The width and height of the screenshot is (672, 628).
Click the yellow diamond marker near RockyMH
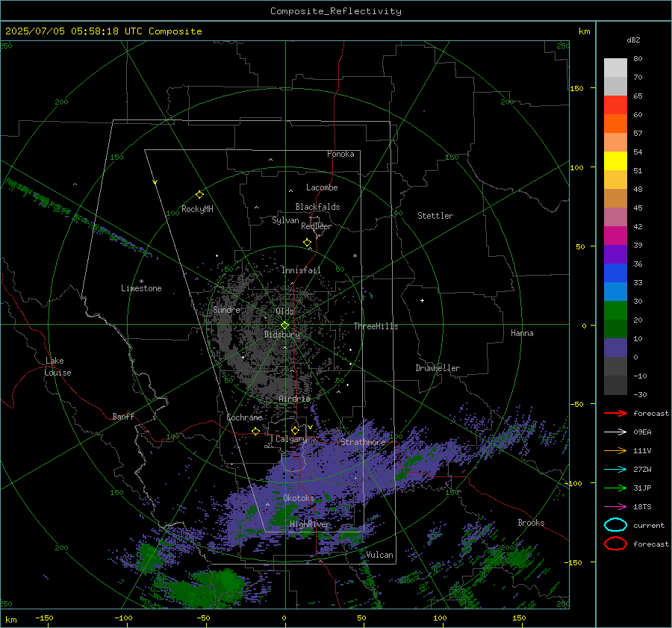199,195
